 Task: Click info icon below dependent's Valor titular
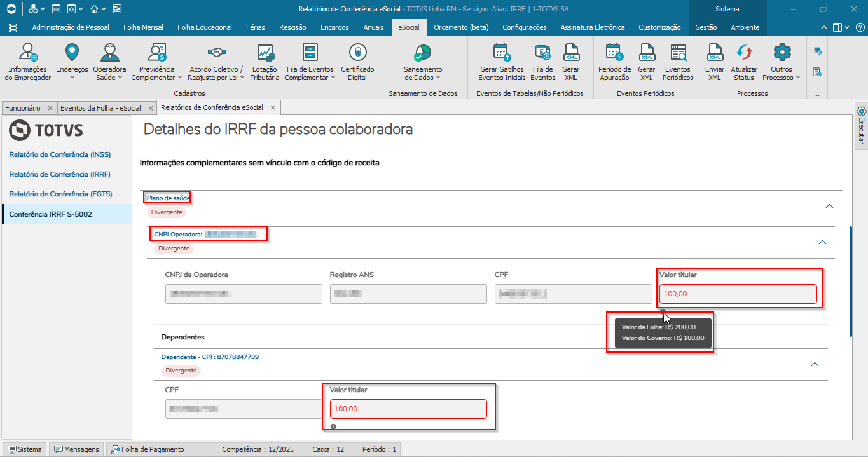[333, 426]
